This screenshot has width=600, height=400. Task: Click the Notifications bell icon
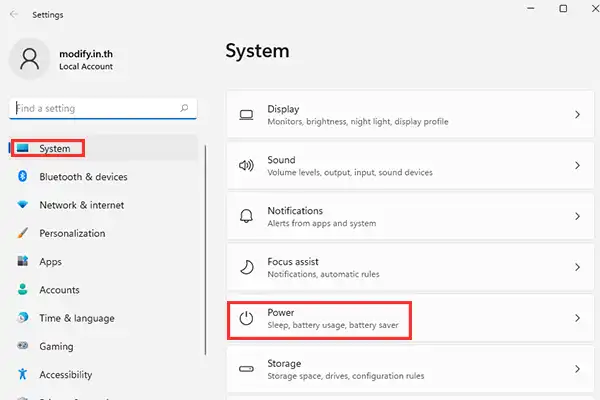click(x=246, y=217)
